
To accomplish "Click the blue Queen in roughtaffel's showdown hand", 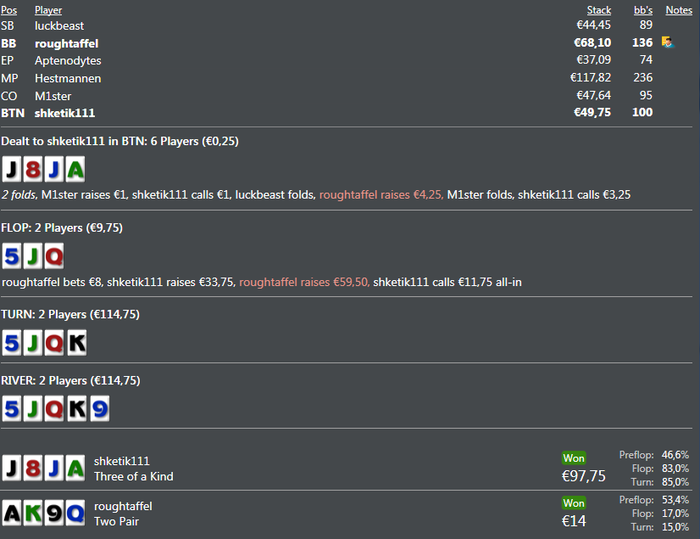I will point(75,513).
